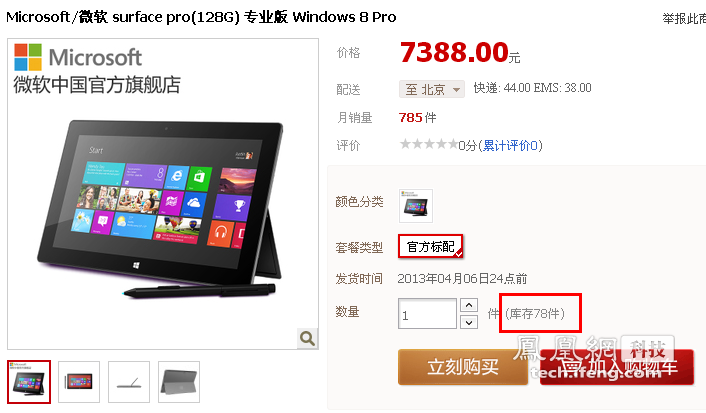706x413 pixels.
Task: Open the 累计评价0 reviews link
Action: point(510,145)
